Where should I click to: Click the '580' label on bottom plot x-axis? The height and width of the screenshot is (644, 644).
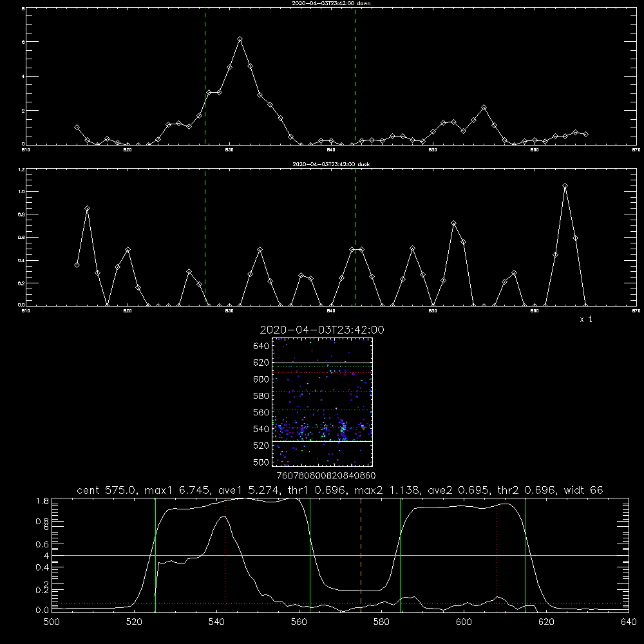point(381,622)
